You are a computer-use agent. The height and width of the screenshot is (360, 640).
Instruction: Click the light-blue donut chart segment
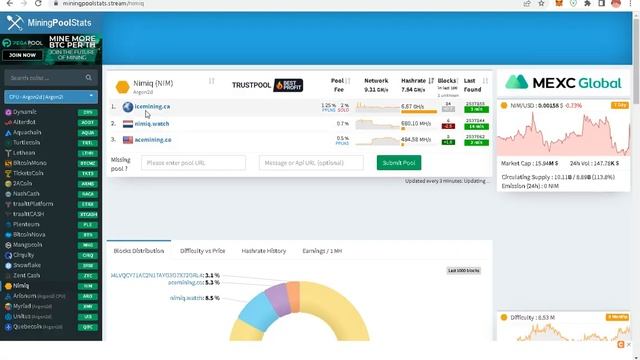tap(258, 311)
